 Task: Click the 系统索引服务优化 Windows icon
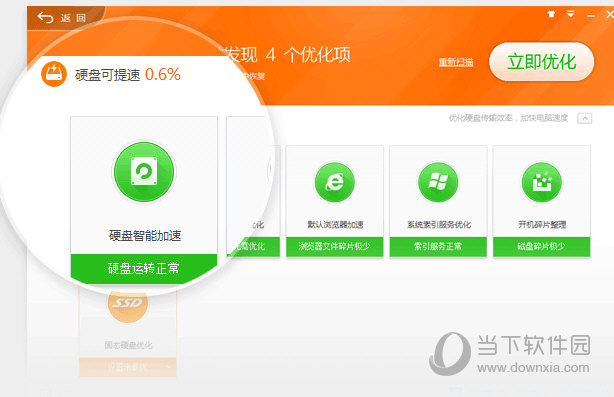pyautogui.click(x=438, y=182)
